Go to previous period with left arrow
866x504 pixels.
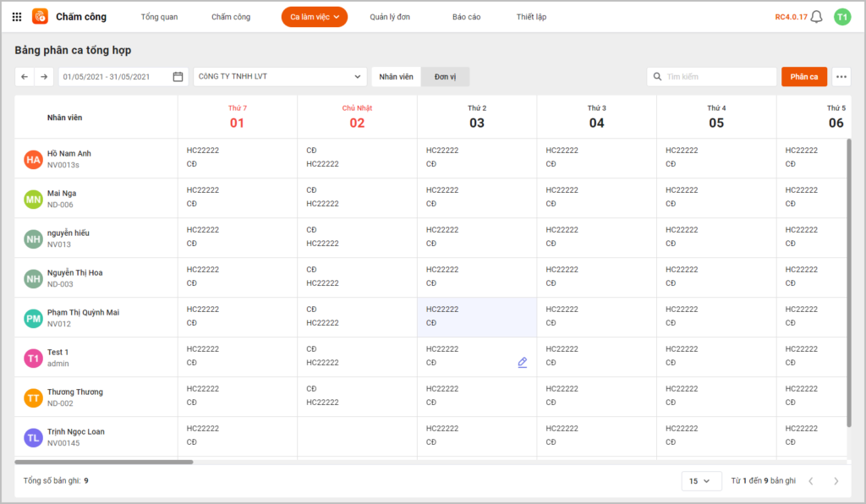point(25,77)
